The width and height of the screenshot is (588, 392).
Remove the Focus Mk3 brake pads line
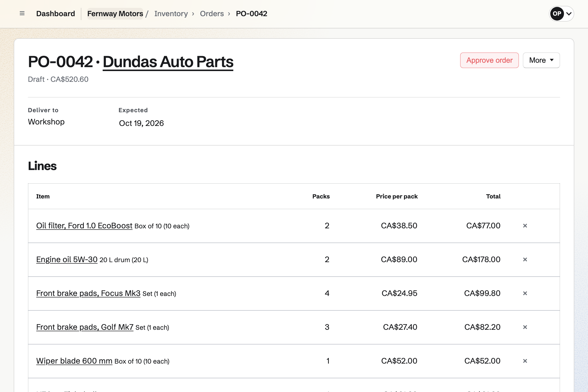[x=525, y=293]
